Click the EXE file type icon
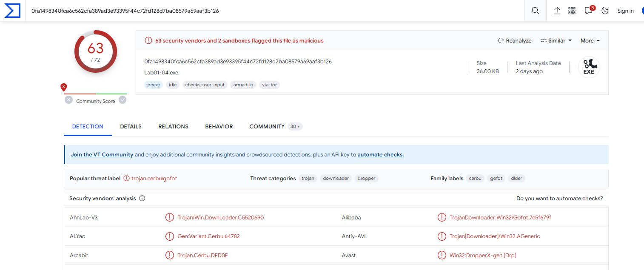 589,67
